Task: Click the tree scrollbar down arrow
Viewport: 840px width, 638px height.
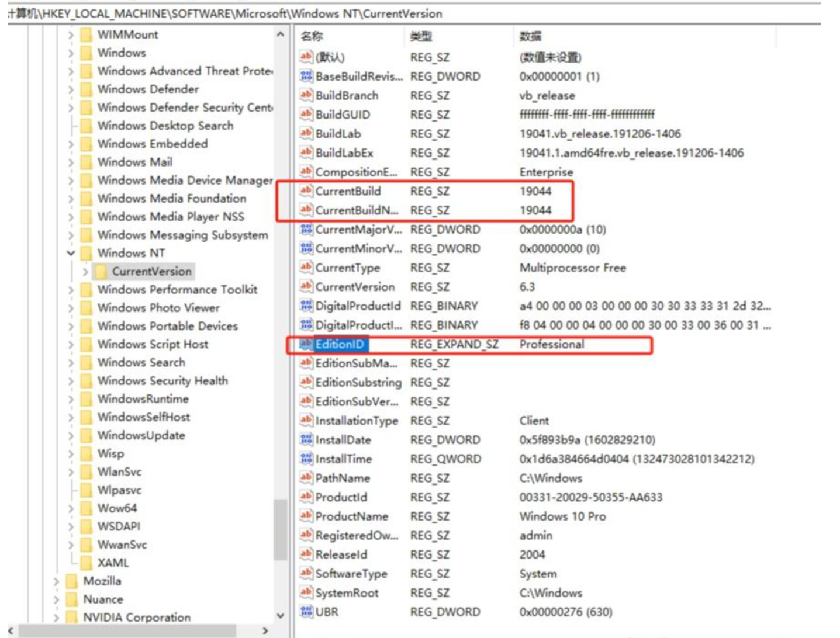Action: click(x=281, y=616)
